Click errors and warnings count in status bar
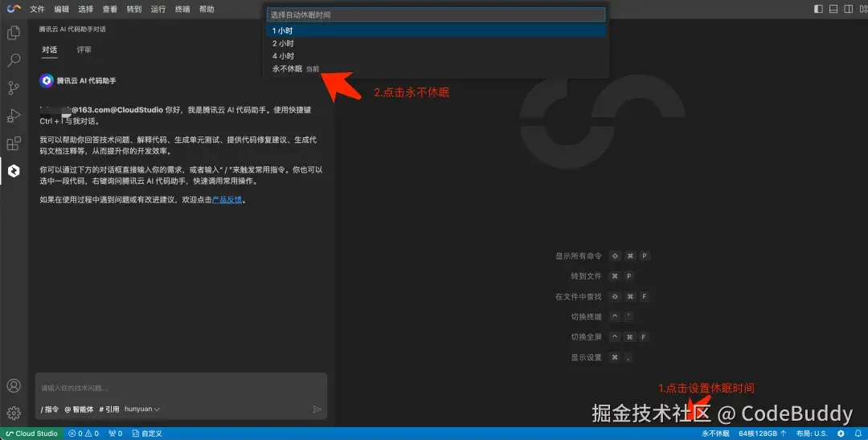This screenshot has width=868, height=440. tap(84, 434)
